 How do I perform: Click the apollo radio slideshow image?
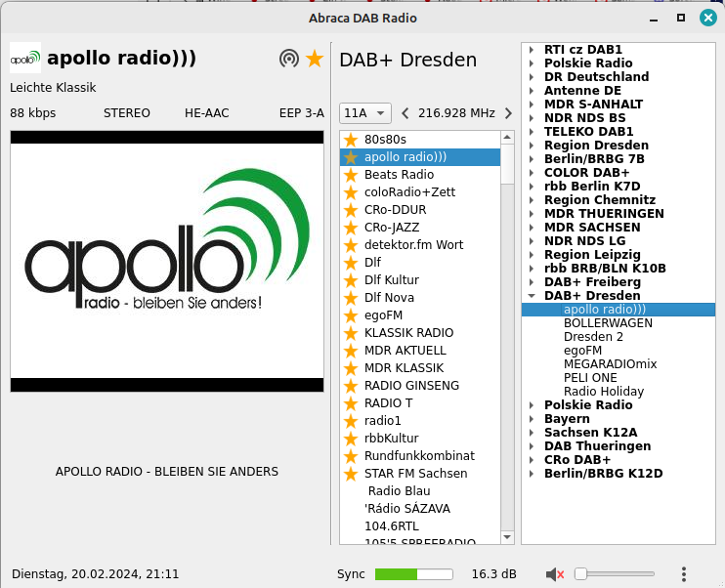pos(167,262)
